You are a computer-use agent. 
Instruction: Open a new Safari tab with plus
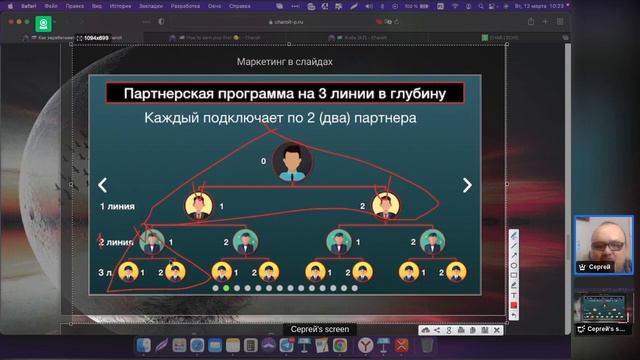(545, 22)
